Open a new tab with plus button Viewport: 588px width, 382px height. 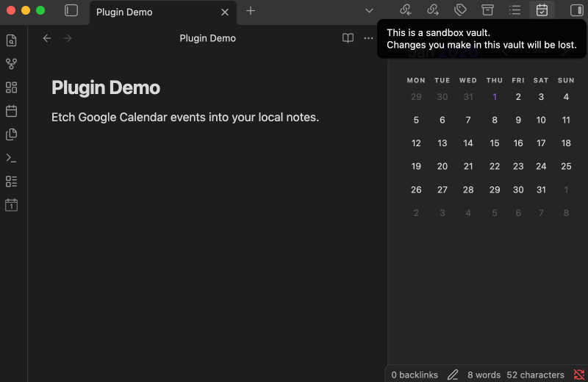tap(251, 11)
